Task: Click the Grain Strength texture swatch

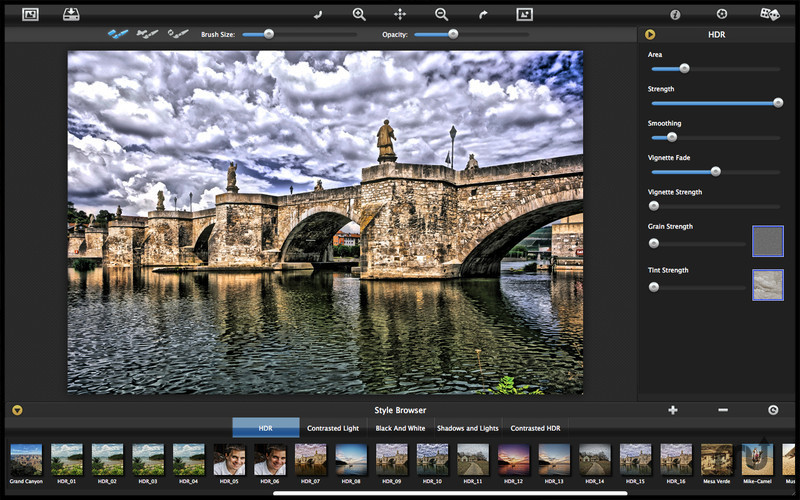Action: coord(767,241)
